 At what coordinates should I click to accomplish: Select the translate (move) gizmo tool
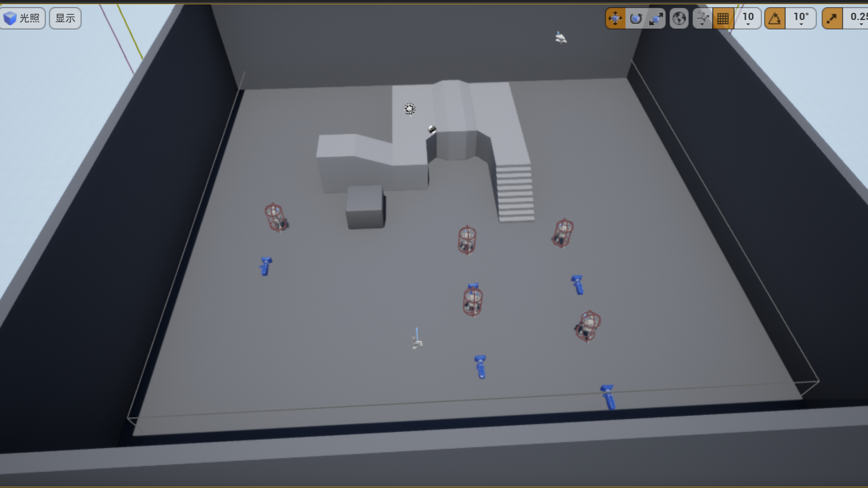coord(616,18)
